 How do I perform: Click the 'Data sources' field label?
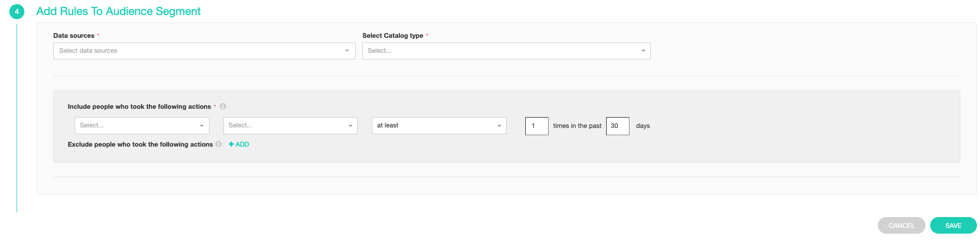(74, 36)
